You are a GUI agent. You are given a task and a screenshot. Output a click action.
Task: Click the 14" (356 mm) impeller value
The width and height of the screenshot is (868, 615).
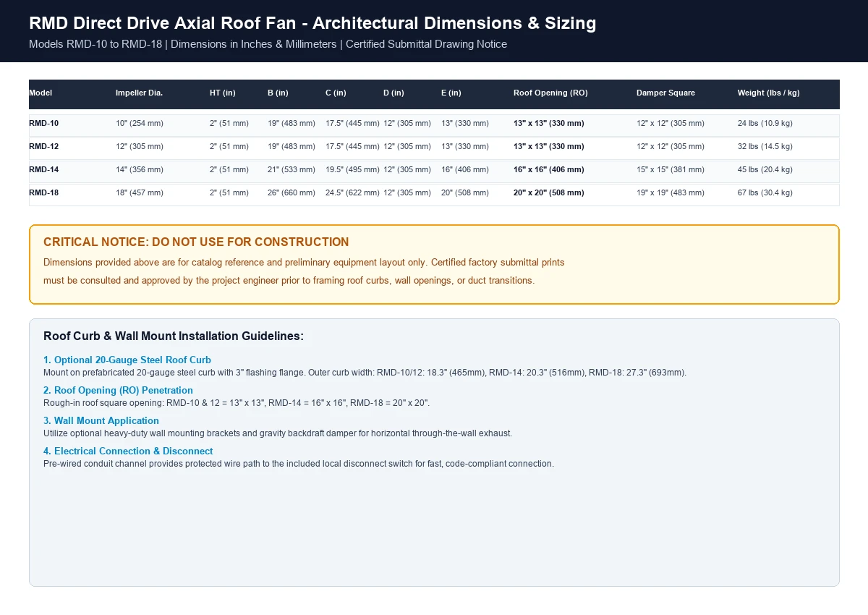[x=140, y=170]
